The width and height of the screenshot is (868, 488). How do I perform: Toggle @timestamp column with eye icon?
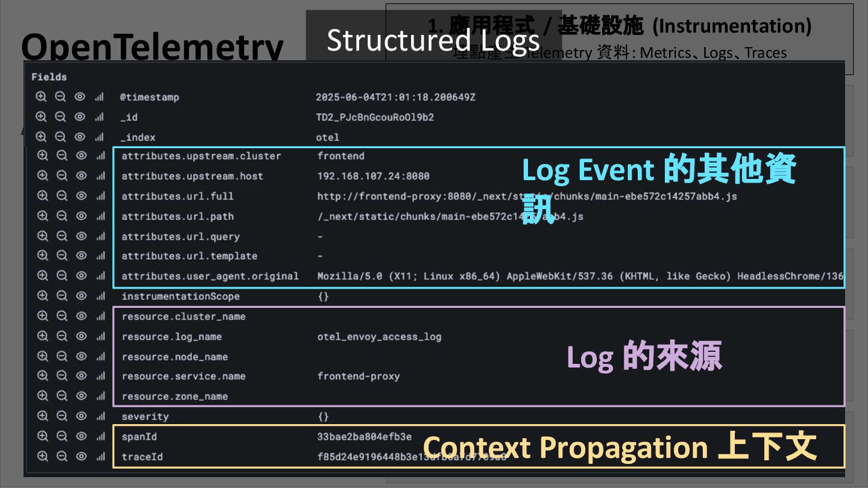80,97
